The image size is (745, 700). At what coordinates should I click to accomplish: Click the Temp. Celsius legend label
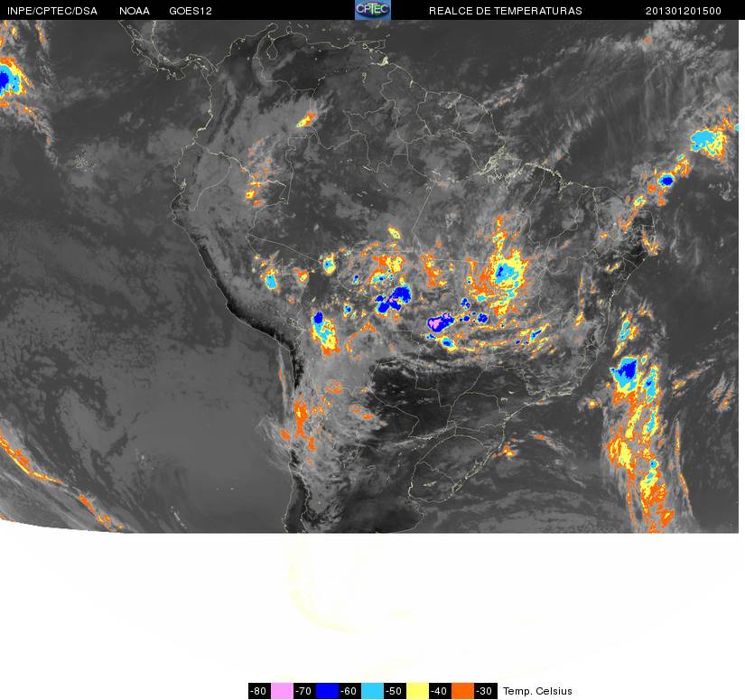[537, 691]
